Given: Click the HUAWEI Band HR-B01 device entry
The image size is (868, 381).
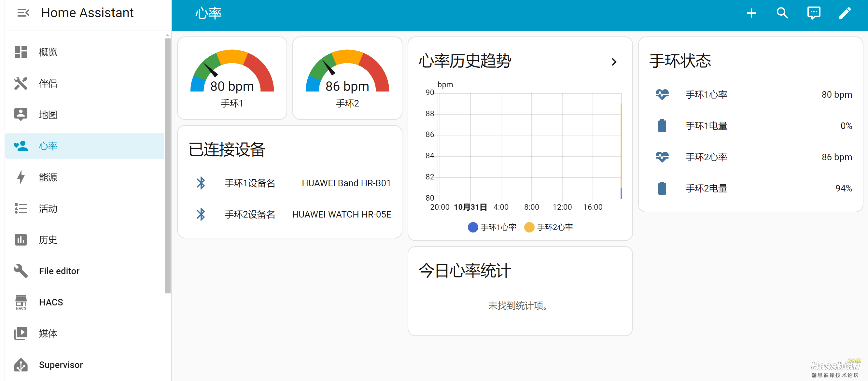Looking at the screenshot, I should (x=346, y=183).
